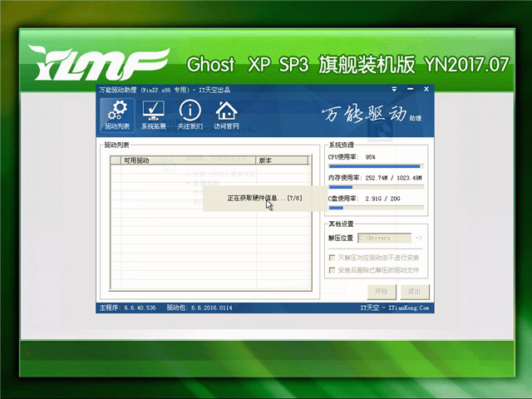
Task: Open the 驱动列表 driver list gear icon
Action: click(x=118, y=115)
